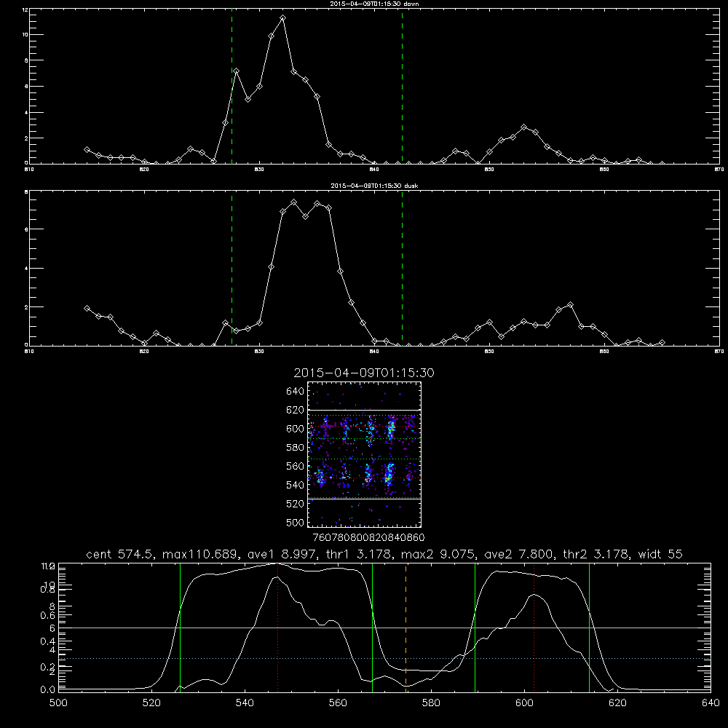Click the green vertical line near 614 in bottom plot
The height and width of the screenshot is (728, 728).
click(589, 627)
